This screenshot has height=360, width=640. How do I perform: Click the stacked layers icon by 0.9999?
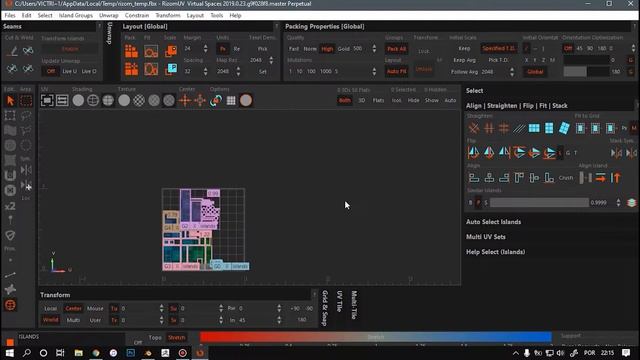click(631, 202)
